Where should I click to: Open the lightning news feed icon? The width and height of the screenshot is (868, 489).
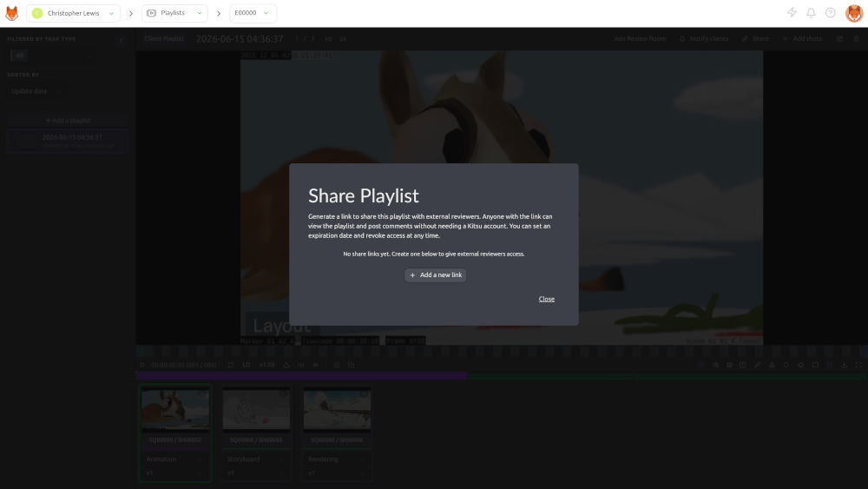pos(792,13)
